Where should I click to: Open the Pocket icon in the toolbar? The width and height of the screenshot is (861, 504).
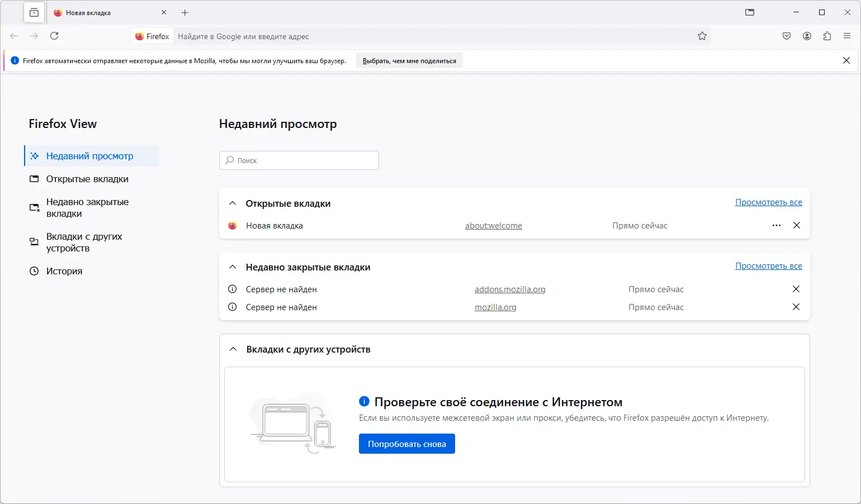pos(786,36)
